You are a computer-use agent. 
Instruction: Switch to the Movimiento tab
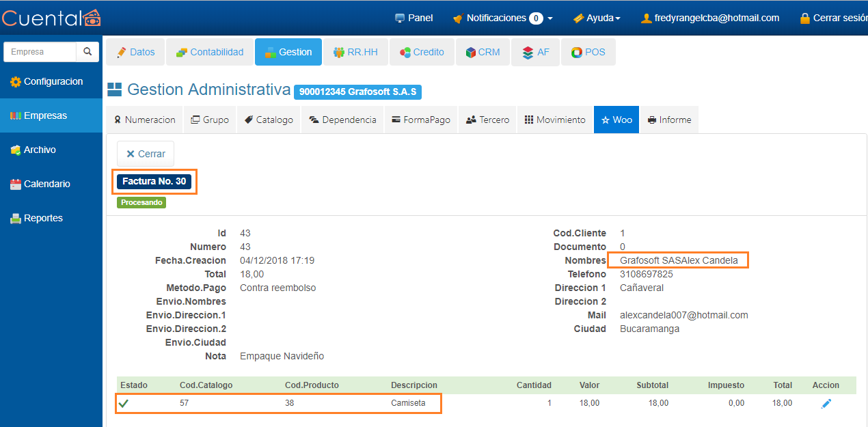pos(555,120)
